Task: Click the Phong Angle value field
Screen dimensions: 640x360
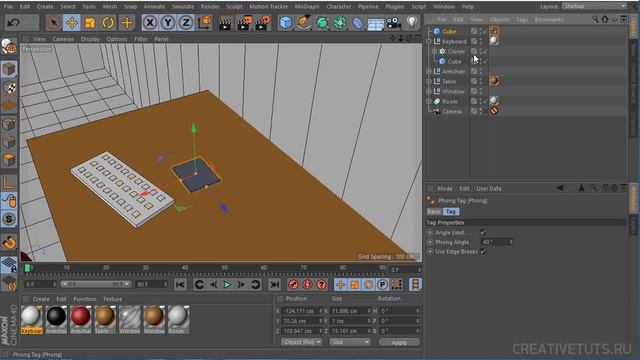Action: (496, 242)
